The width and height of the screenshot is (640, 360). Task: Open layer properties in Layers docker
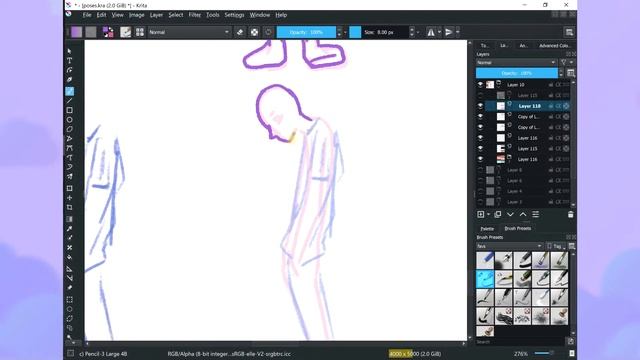[x=536, y=214]
